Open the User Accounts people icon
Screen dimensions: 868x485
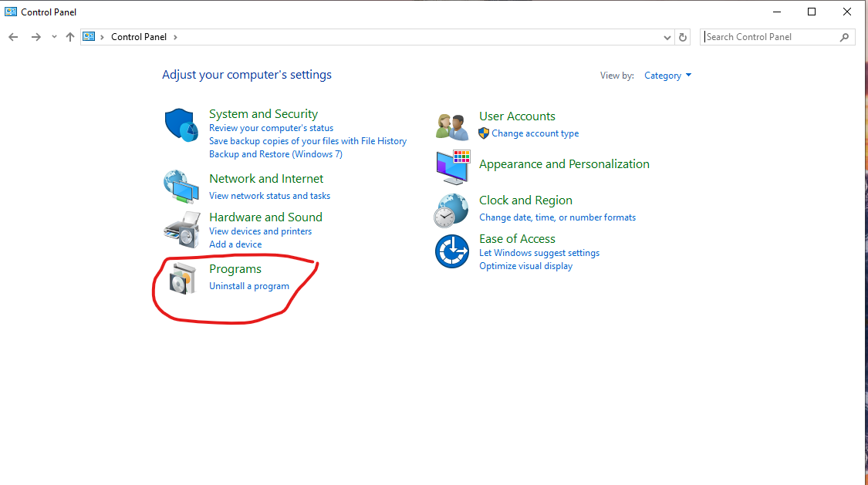(x=451, y=126)
